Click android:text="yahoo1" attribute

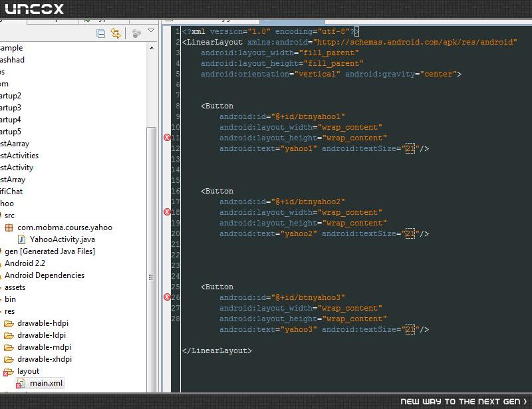(x=268, y=148)
